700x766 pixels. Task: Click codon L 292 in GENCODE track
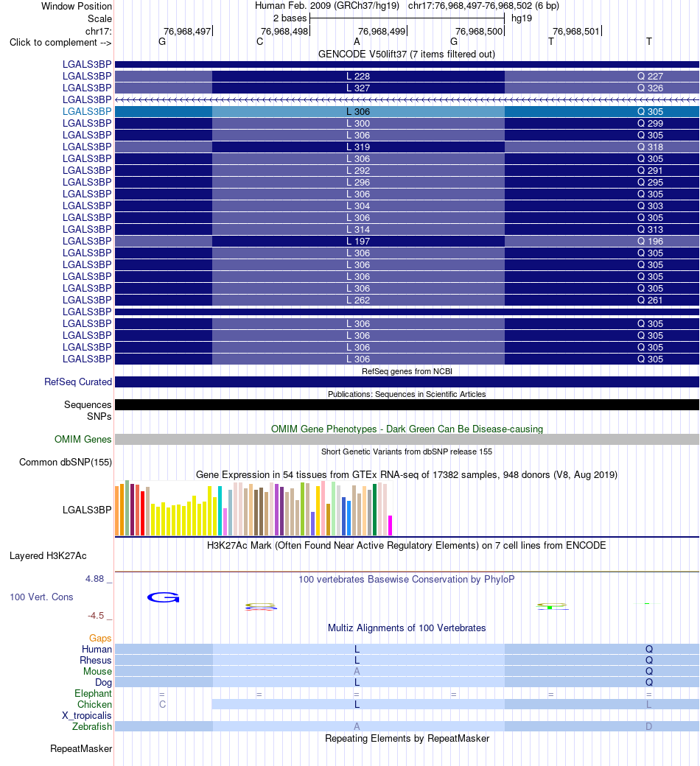[x=358, y=170]
